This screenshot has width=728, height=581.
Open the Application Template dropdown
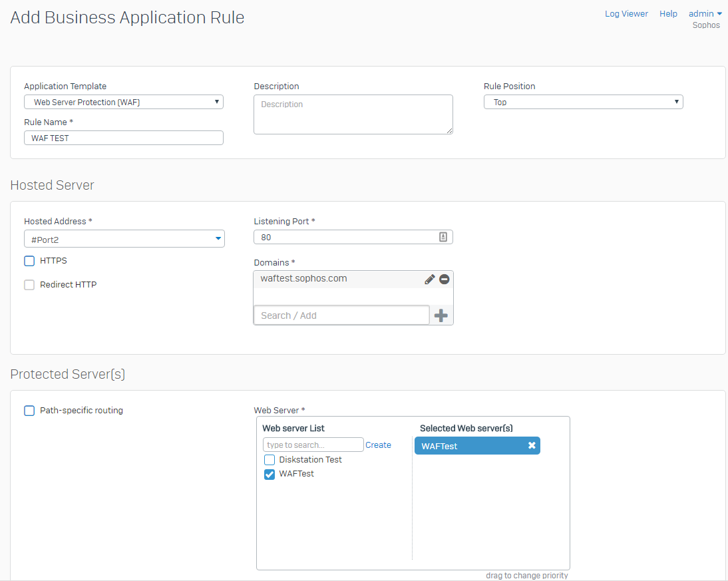pyautogui.click(x=124, y=102)
